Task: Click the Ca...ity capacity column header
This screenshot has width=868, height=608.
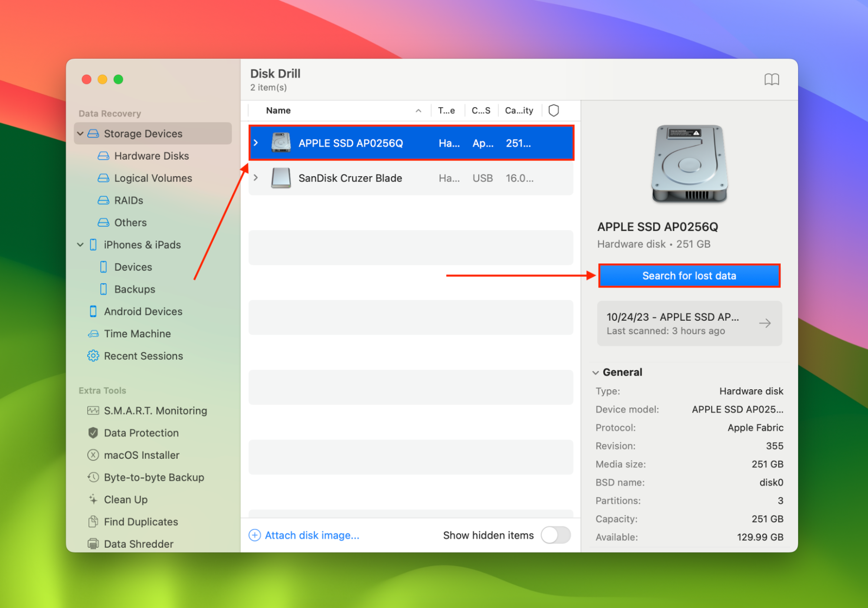Action: click(519, 110)
